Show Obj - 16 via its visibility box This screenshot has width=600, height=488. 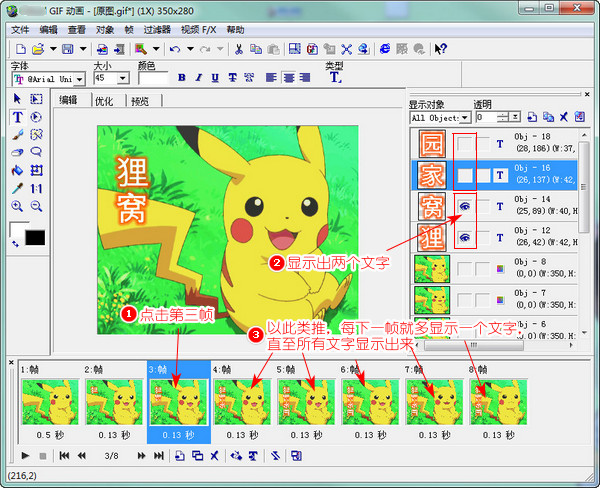465,176
